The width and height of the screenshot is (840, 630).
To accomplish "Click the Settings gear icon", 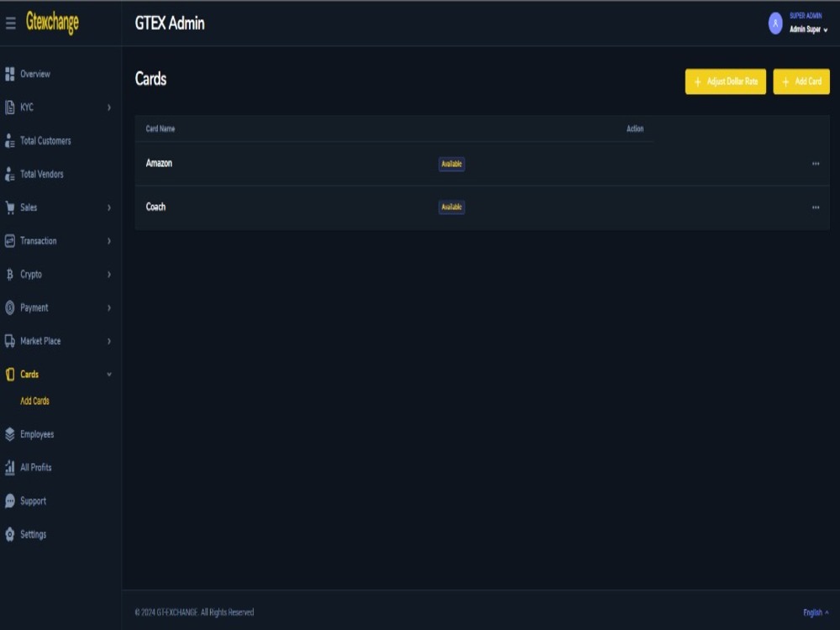I will pos(9,534).
